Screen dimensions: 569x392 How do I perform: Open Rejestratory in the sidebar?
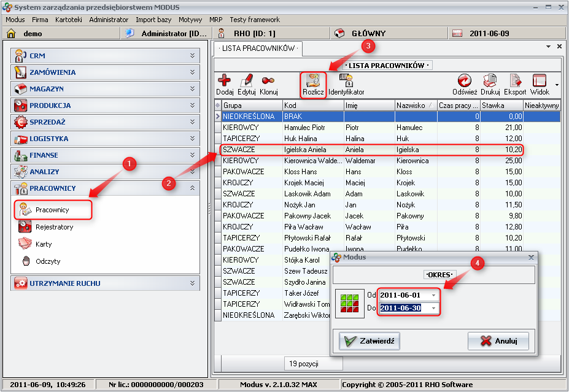pos(54,227)
